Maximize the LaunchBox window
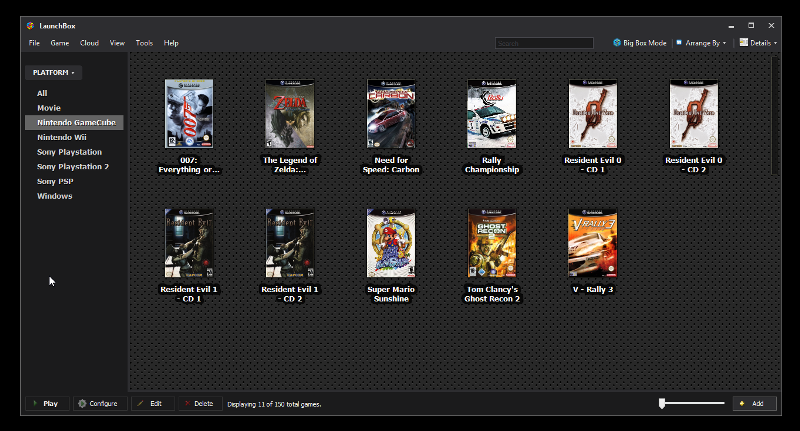This screenshot has height=431, width=800. click(751, 26)
